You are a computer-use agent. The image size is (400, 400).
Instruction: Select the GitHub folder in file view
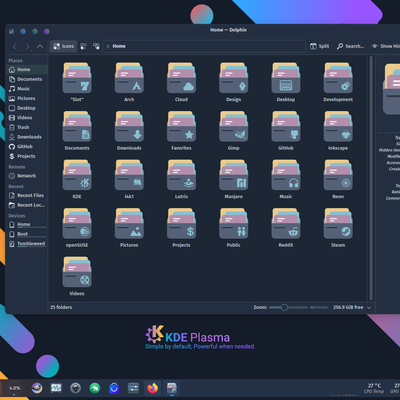coord(286,127)
